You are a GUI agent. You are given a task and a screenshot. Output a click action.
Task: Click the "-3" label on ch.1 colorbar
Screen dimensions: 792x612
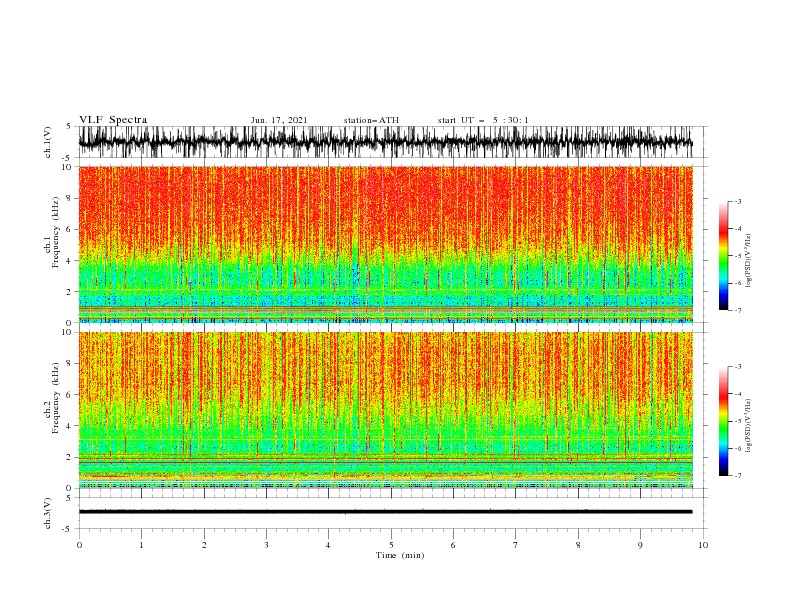pyautogui.click(x=738, y=201)
